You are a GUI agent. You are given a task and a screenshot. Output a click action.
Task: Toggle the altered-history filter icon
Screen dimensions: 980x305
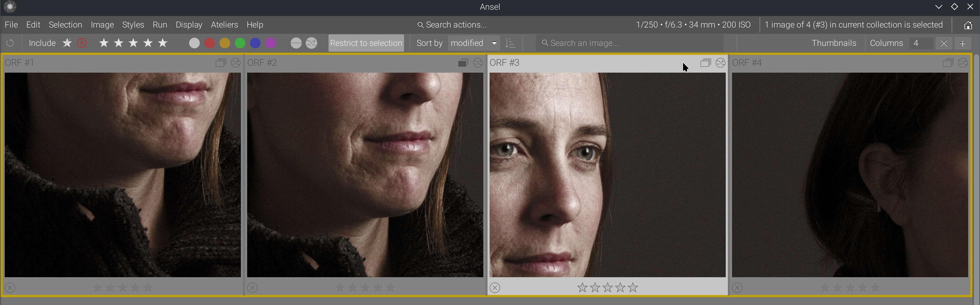[311, 43]
